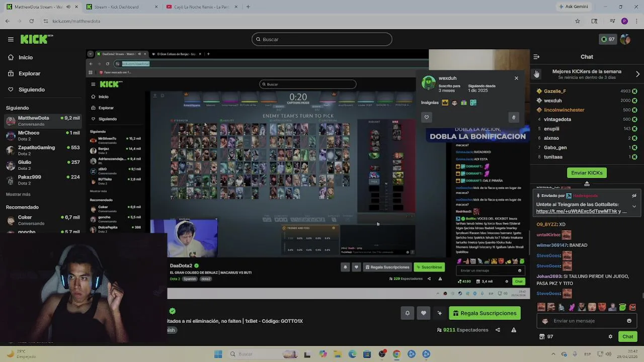The height and width of the screenshot is (362, 644).
Task: Click the sparkle icon beside the follow heart
Action: point(439,313)
